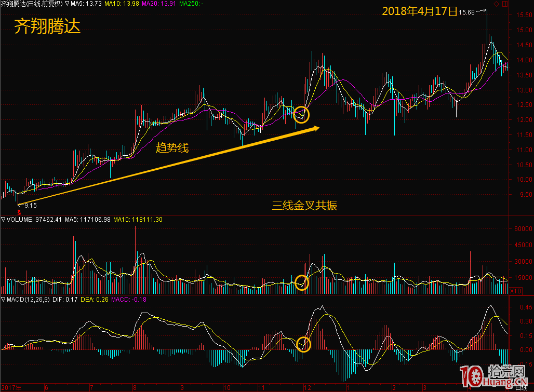Click the 11.00 price axis label
534x392 pixels.
coord(524,150)
